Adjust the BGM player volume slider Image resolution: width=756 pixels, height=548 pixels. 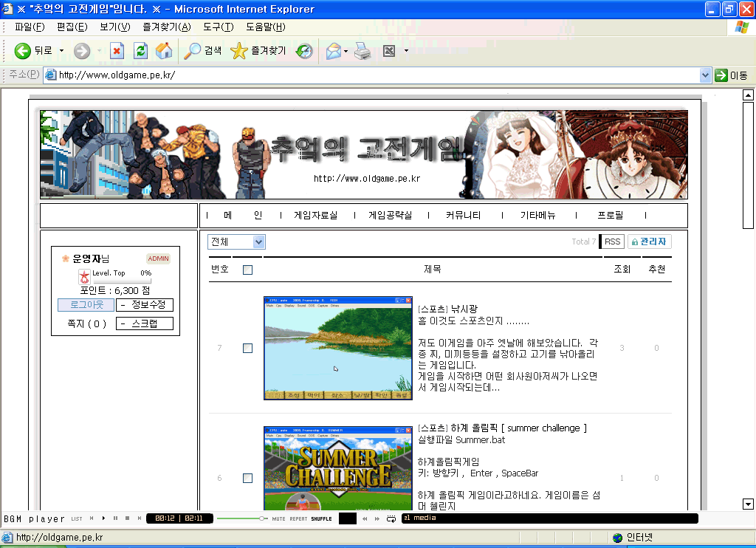pyautogui.click(x=262, y=518)
